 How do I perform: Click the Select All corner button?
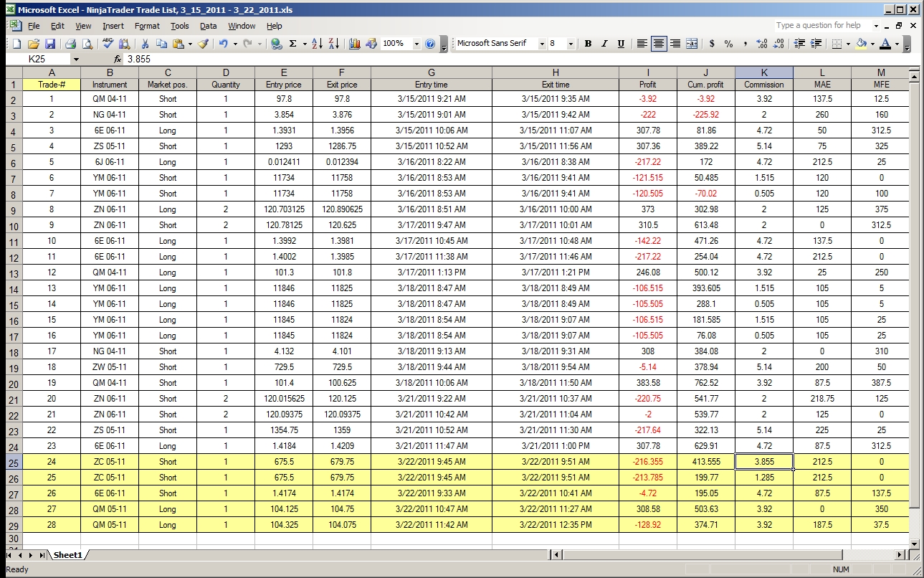click(x=14, y=72)
